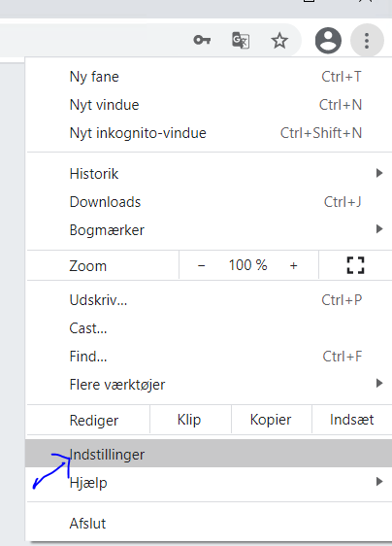Select the 100 % zoom value
Viewport: 392px width, 546px height.
click(247, 265)
